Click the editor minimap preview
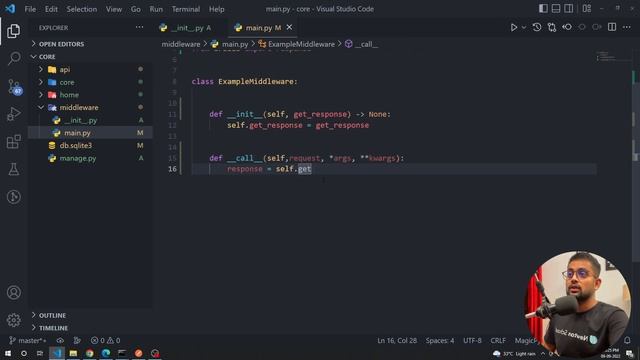The width and height of the screenshot is (640, 360). pyautogui.click(x=607, y=56)
